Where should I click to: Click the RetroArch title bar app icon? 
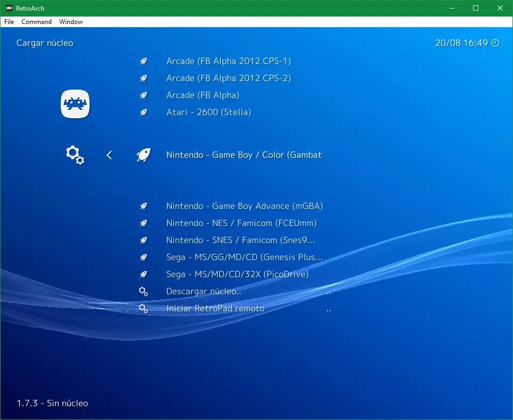(x=9, y=8)
